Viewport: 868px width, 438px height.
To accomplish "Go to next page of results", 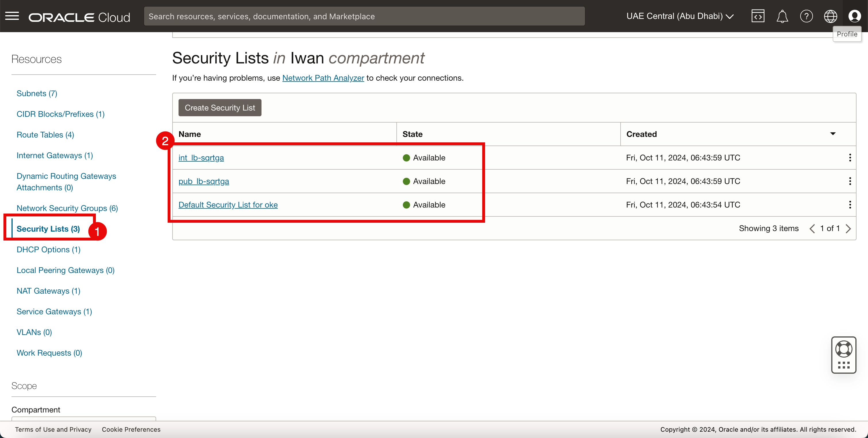I will click(848, 229).
